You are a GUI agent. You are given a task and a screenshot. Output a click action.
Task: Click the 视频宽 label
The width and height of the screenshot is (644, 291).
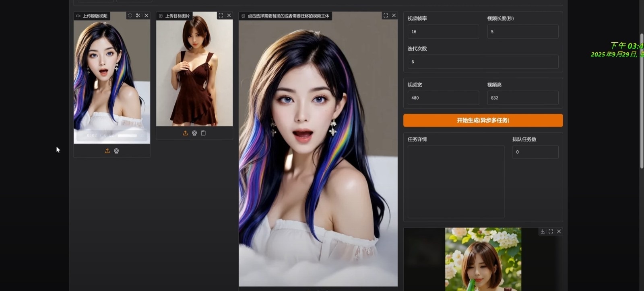[x=415, y=85]
